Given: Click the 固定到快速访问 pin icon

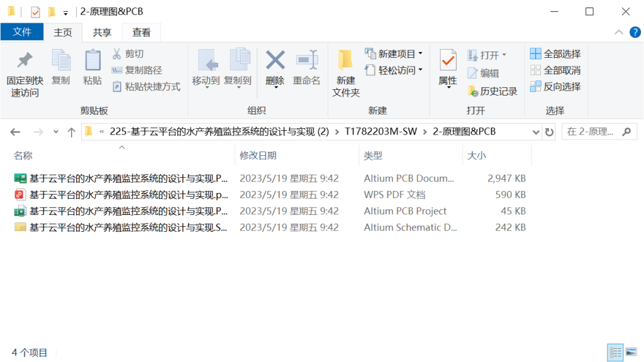Looking at the screenshot, I should 25,61.
